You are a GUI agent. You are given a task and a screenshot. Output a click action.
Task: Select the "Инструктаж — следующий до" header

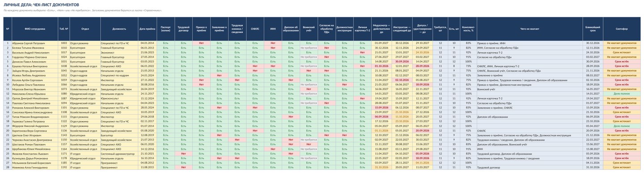tap(402, 29)
